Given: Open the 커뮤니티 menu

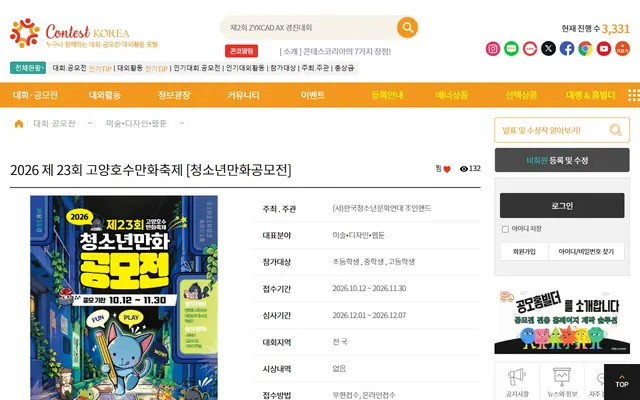Looking at the screenshot, I should click(x=244, y=95).
